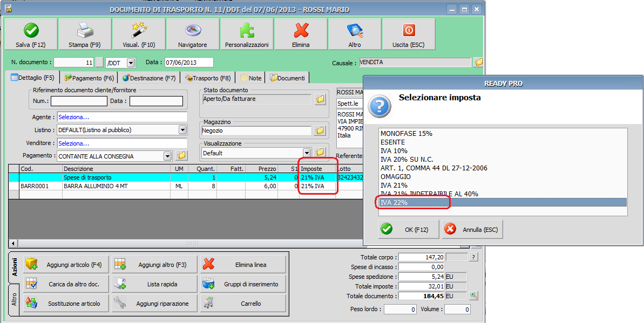
Task: Switch to Trasporto (F8) tab
Action: coord(208,78)
